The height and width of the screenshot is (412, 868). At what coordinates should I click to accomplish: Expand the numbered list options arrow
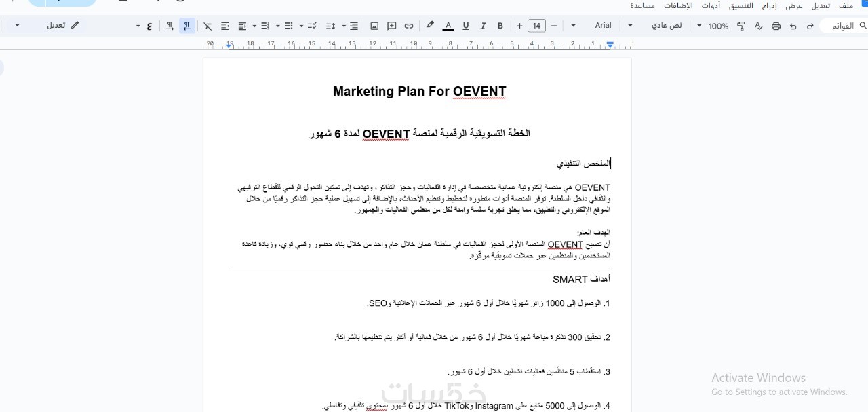[x=254, y=26]
